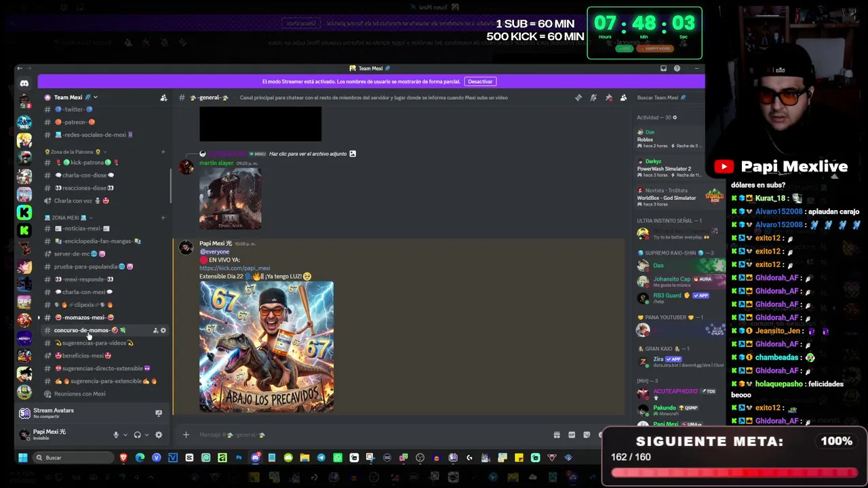The width and height of the screenshot is (868, 488).
Task: Click Desactivar to turn off Streamer mode
Action: [480, 81]
